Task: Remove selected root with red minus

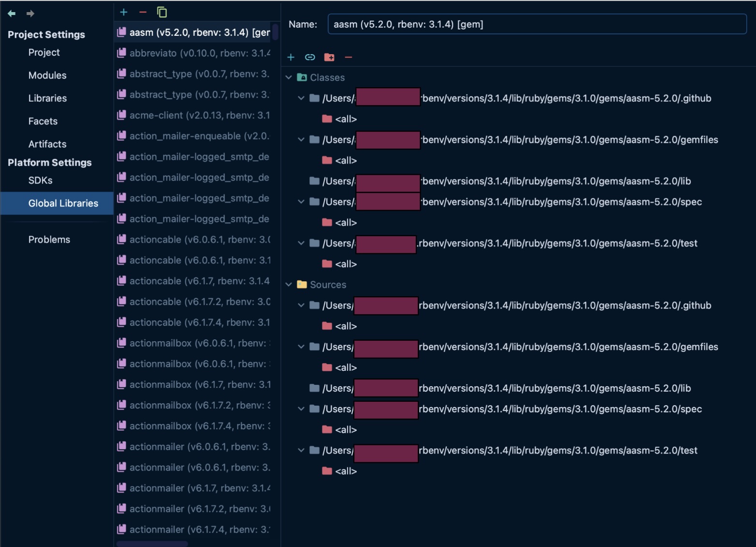Action: click(x=348, y=57)
